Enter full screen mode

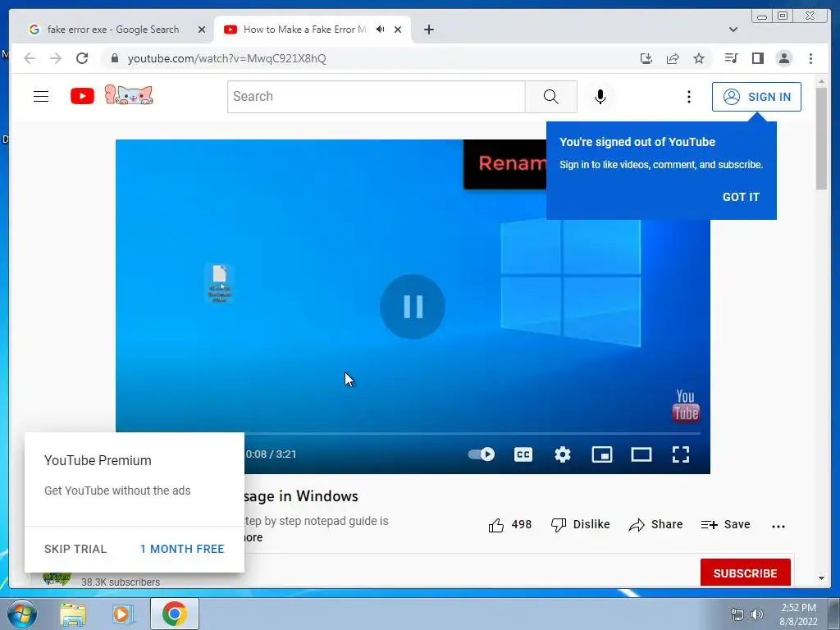680,454
